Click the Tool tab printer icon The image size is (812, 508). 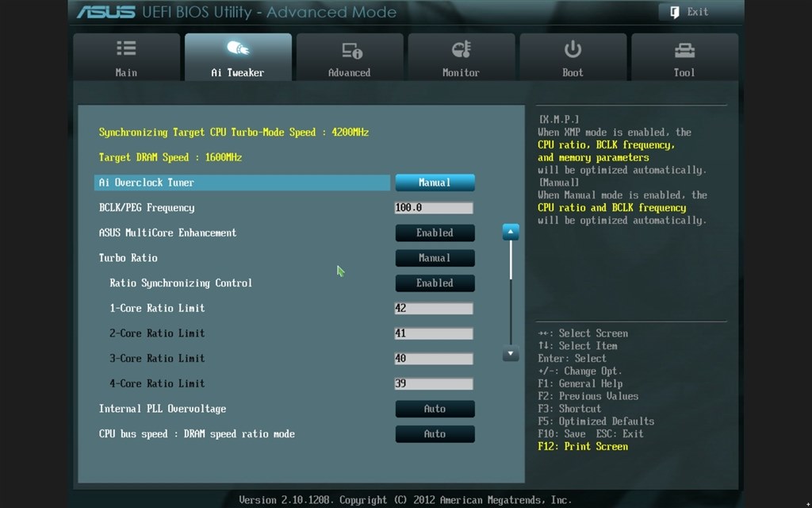(684, 50)
